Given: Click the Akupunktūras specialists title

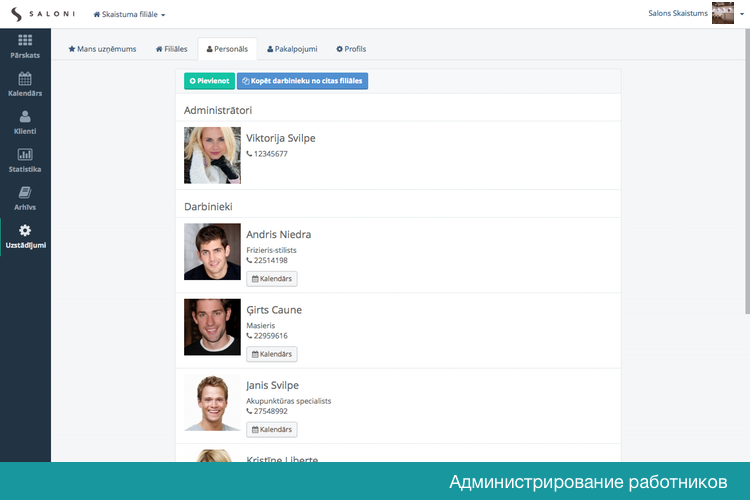Looking at the screenshot, I should click(288, 401).
